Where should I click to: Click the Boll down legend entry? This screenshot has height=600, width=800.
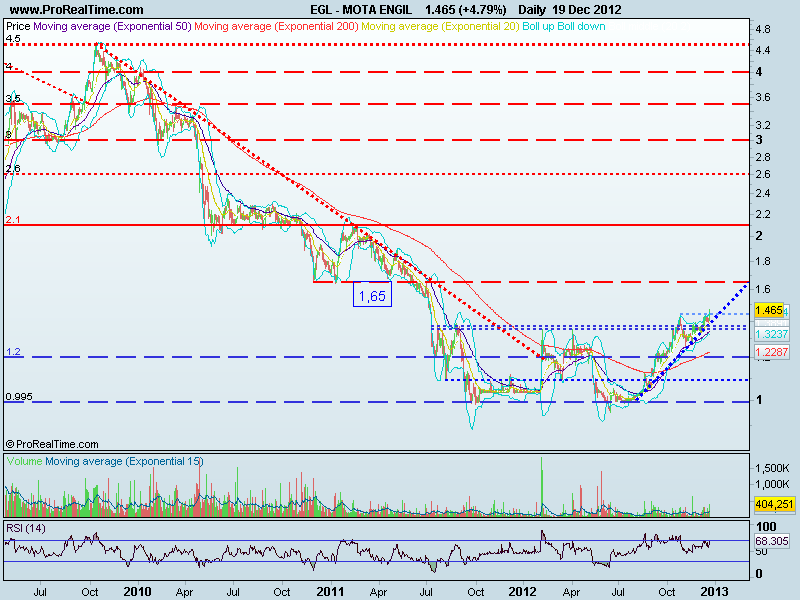(581, 26)
